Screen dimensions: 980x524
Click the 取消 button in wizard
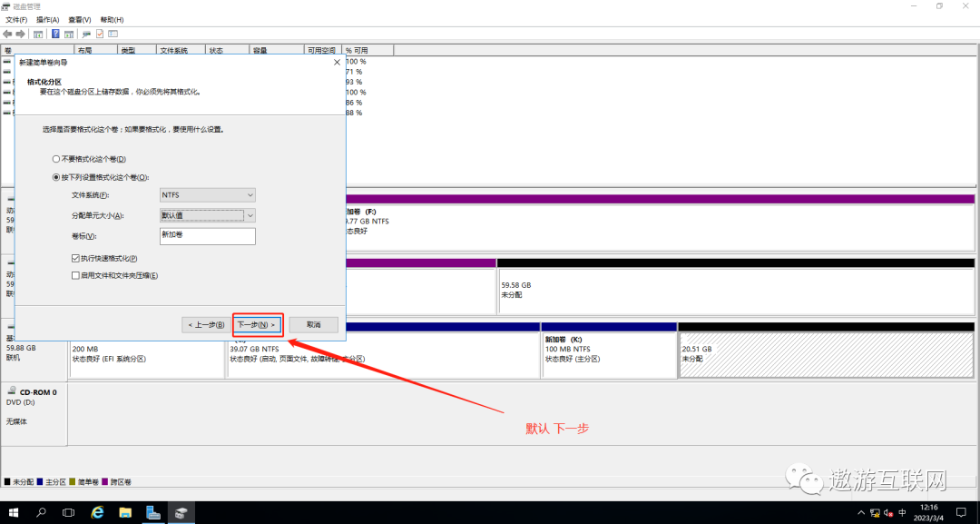pyautogui.click(x=314, y=325)
